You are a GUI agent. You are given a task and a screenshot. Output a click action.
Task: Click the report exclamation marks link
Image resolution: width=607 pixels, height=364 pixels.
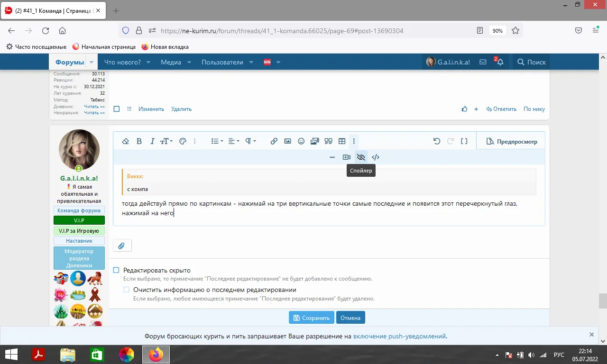(x=129, y=109)
